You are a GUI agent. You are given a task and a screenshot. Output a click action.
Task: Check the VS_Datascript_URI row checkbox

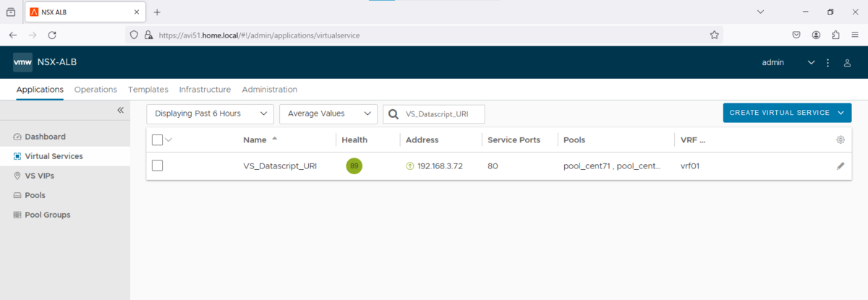tap(158, 166)
